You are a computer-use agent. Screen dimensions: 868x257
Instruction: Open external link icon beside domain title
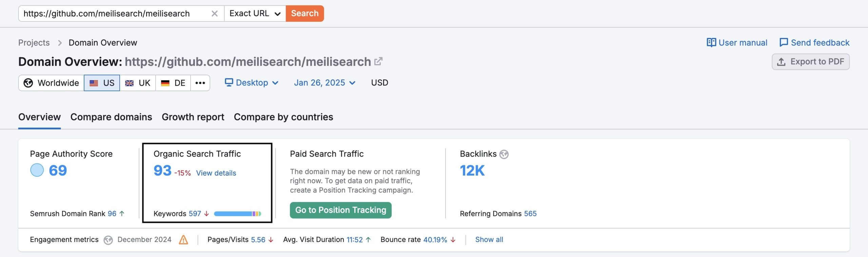[x=378, y=61]
